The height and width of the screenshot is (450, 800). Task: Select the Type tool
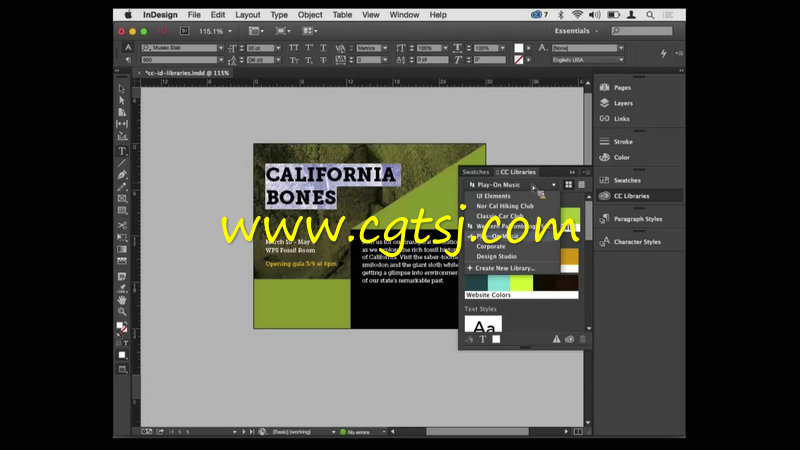(x=121, y=151)
